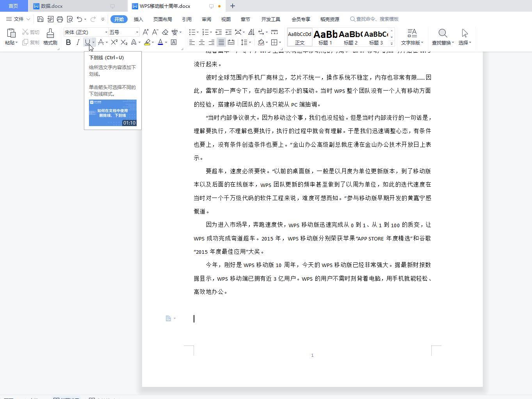Click the 查找命令、搜索模板 search box

[375, 19]
